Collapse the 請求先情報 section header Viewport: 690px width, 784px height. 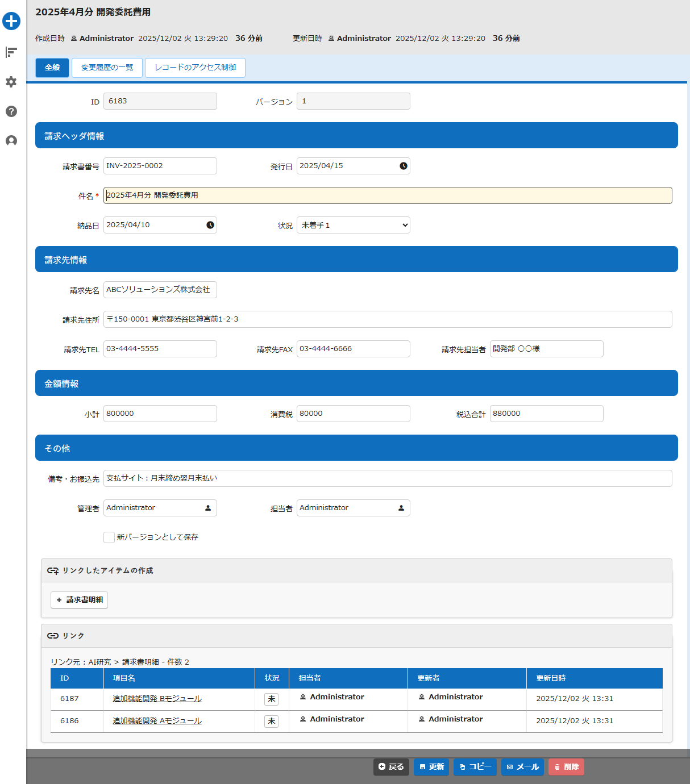point(356,259)
